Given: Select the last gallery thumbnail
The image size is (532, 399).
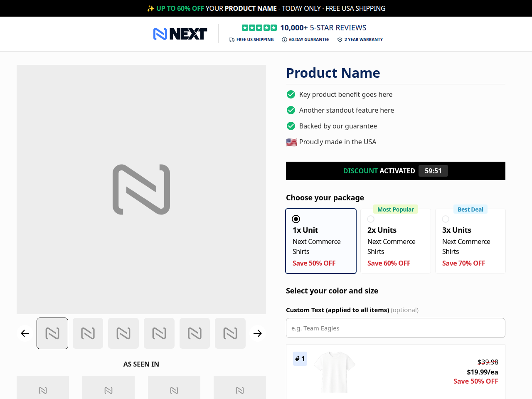Looking at the screenshot, I should coord(230,333).
